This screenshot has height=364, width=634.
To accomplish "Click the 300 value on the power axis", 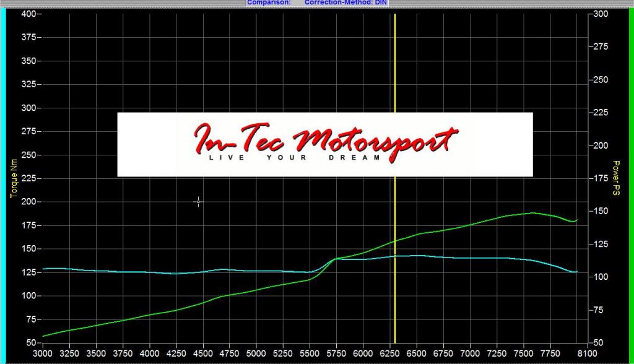I will pos(601,14).
